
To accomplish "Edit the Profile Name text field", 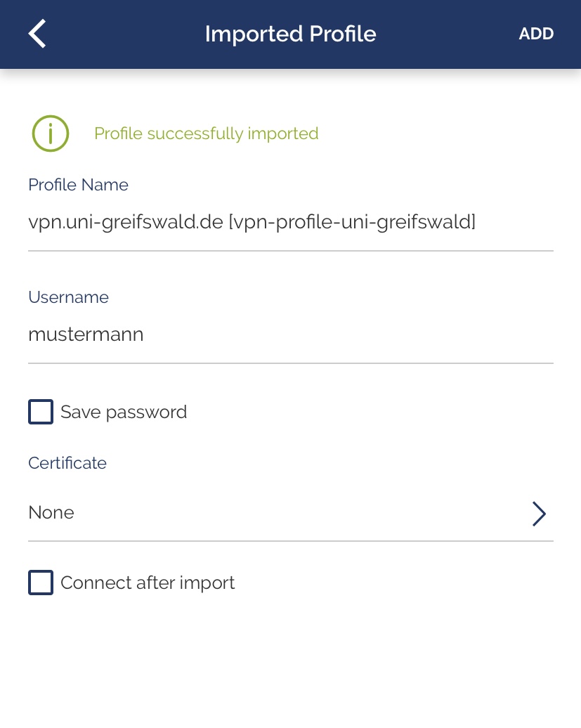I will 252,223.
